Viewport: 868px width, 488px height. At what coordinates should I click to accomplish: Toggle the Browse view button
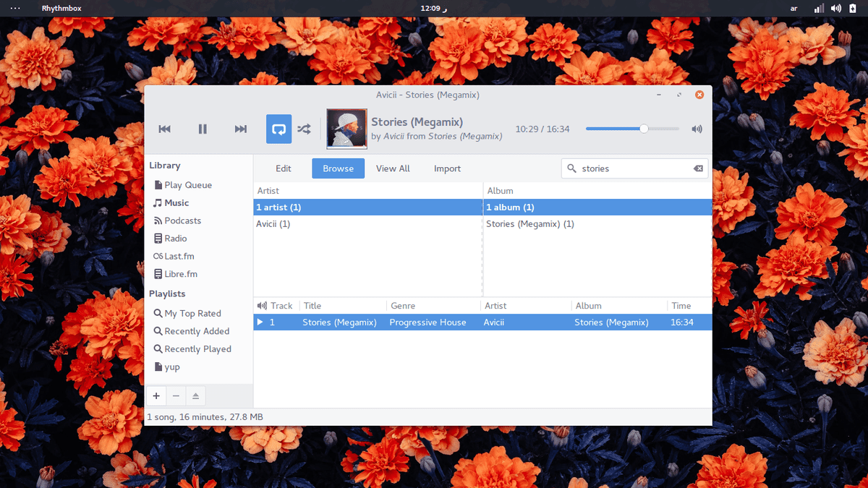(338, 168)
